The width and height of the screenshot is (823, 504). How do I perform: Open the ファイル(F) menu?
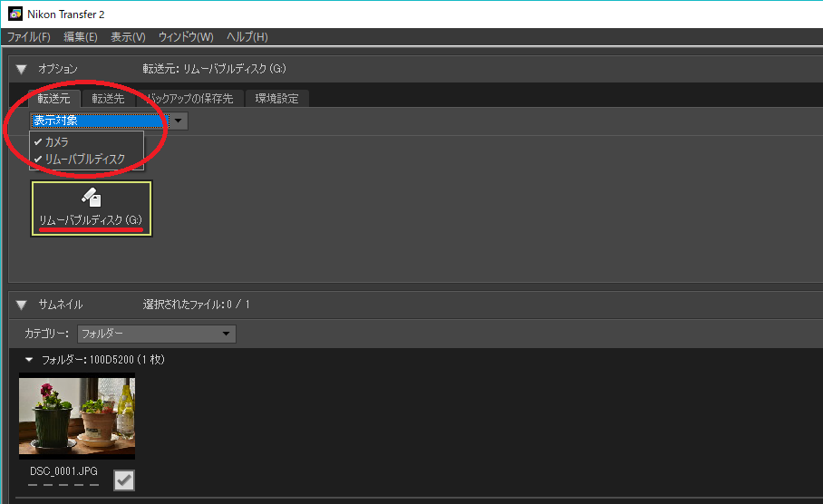29,37
